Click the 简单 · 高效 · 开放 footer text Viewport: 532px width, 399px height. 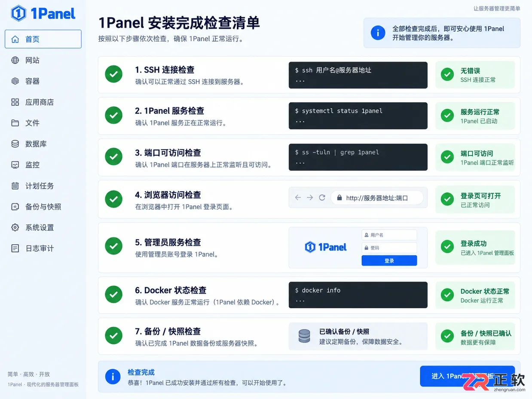click(29, 374)
